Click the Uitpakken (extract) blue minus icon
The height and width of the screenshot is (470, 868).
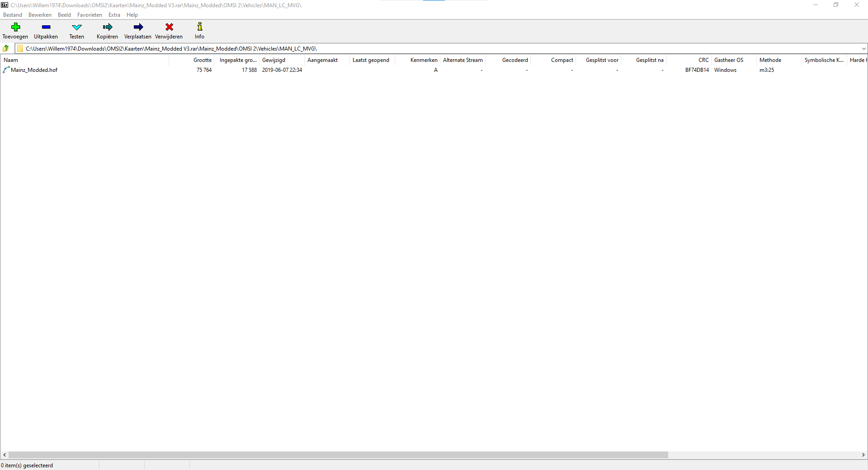click(x=46, y=27)
